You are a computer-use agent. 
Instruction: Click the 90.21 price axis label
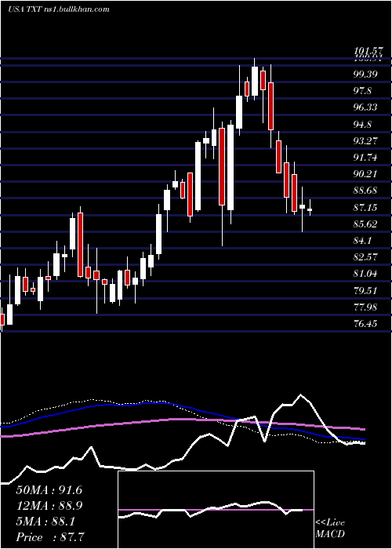[365, 173]
